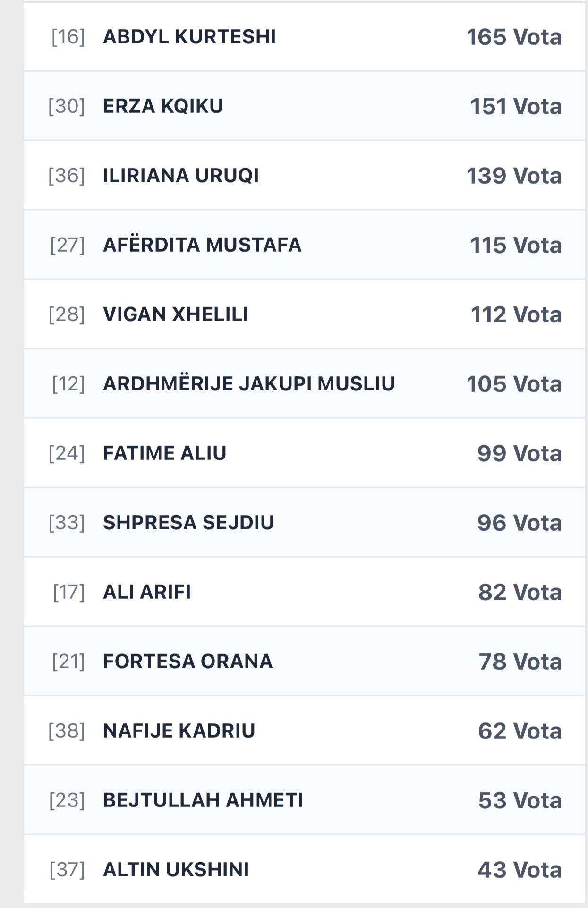Screen dimensions: 588x908
Task: Open the Fortesa Orana name
Action: click(x=187, y=662)
